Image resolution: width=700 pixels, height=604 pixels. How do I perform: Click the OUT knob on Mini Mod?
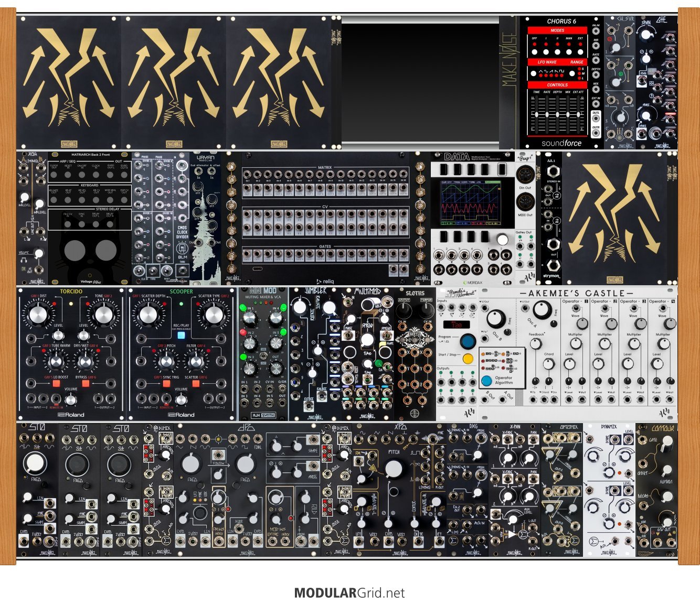click(x=276, y=368)
